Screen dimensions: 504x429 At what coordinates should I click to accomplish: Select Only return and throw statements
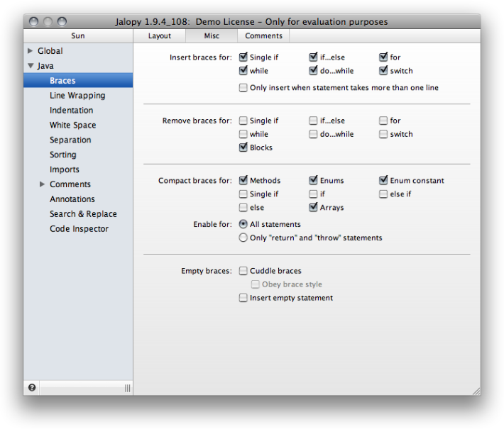click(x=243, y=238)
